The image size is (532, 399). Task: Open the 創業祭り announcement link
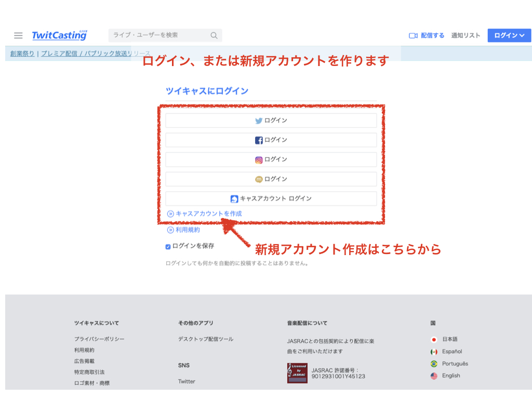(22, 54)
